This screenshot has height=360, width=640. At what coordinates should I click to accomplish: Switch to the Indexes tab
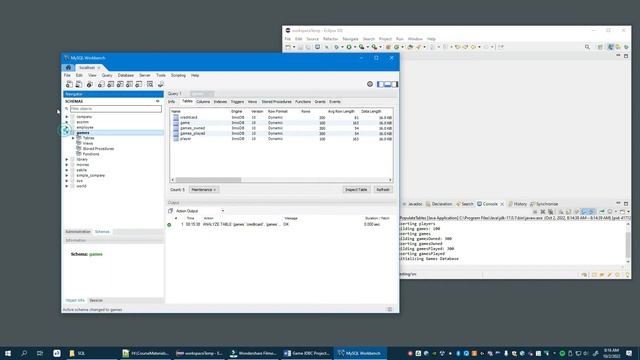point(220,102)
